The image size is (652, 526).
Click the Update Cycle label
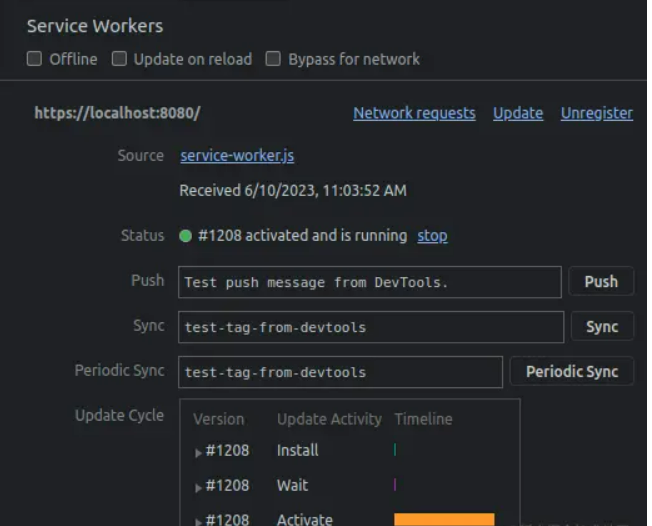click(119, 415)
